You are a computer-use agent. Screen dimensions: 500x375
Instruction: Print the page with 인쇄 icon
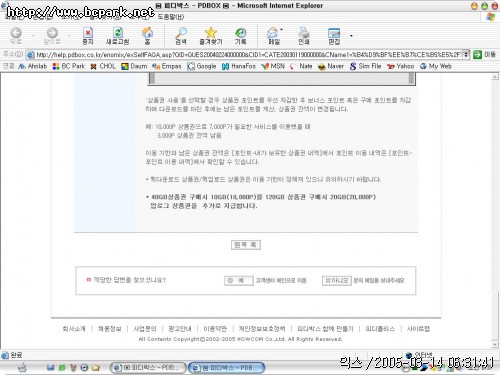304,36
